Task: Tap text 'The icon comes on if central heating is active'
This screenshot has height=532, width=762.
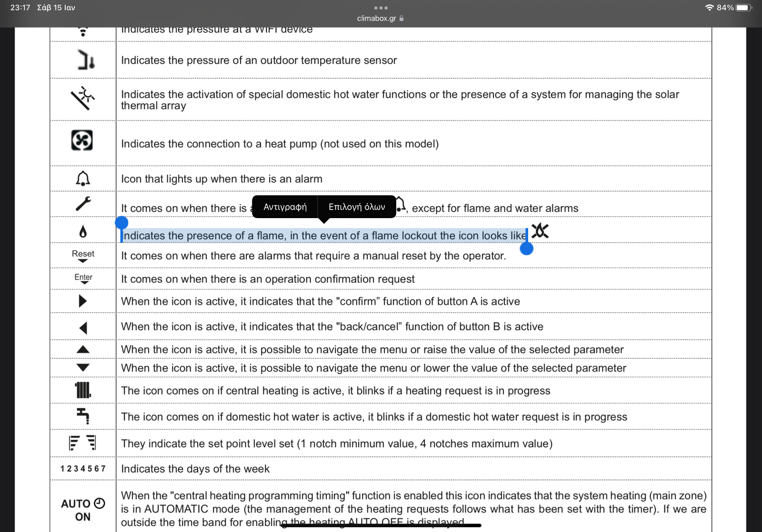Action: tap(233, 391)
